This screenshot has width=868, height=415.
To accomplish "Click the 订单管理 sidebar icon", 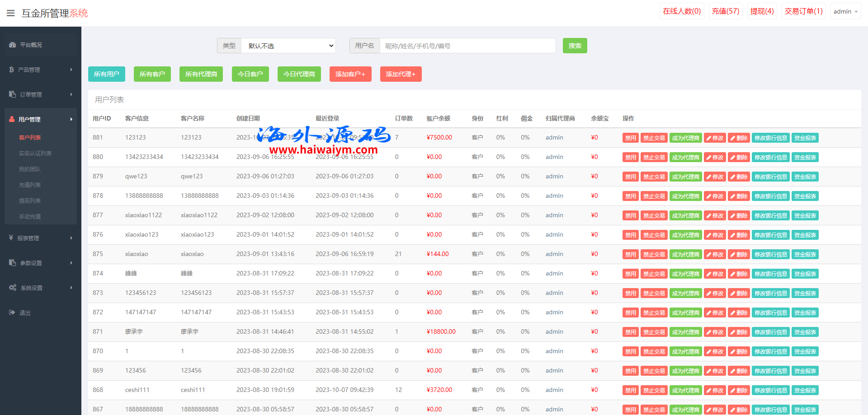I will (x=12, y=94).
